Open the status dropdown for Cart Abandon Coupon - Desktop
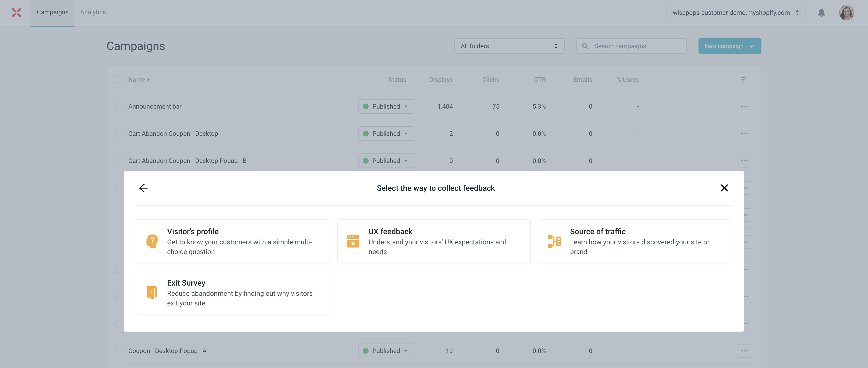Viewport: 868px width, 368px height. (386, 134)
